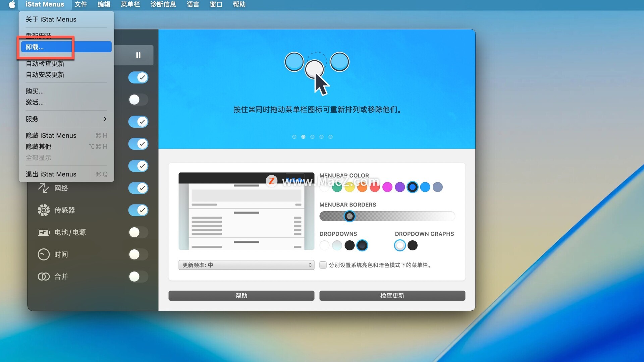Close the iStat Menus app menu
This screenshot has height=362, width=644.
click(x=45, y=5)
